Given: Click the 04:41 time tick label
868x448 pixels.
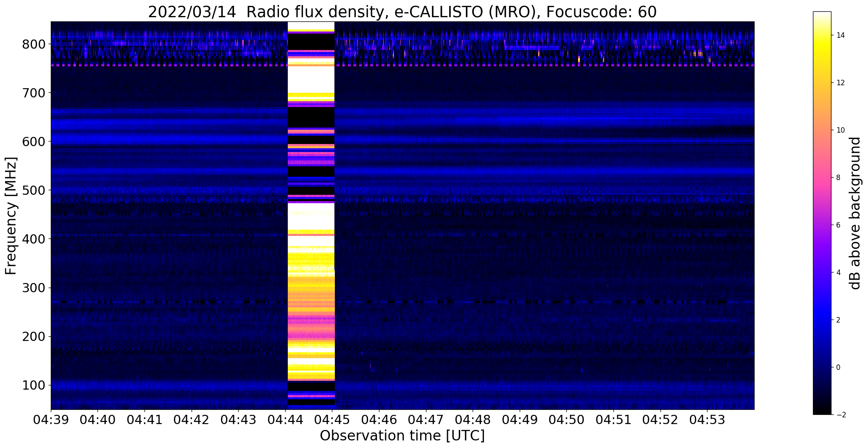Looking at the screenshot, I should [x=145, y=420].
